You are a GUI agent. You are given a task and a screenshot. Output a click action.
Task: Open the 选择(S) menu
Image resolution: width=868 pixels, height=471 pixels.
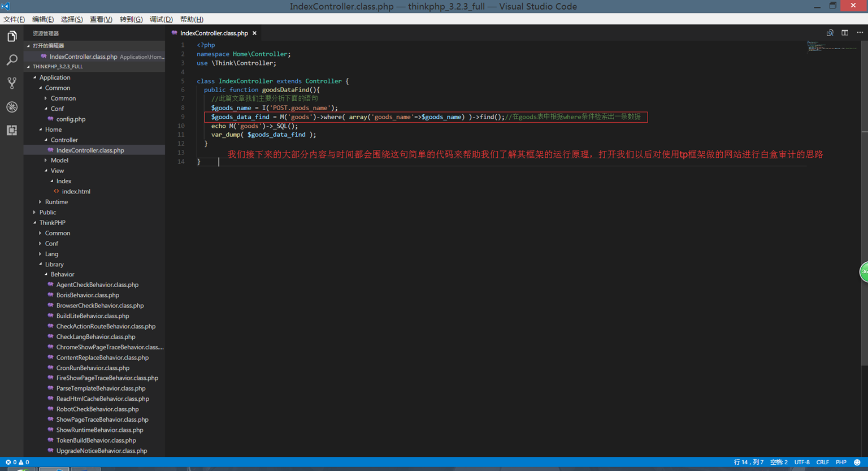click(x=72, y=19)
